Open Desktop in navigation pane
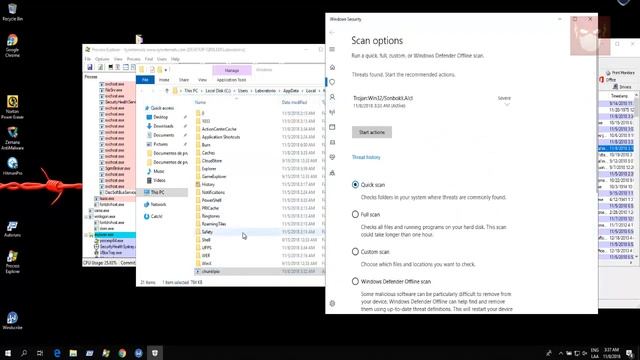Image resolution: width=640 pixels, height=360 pixels. [x=160, y=117]
